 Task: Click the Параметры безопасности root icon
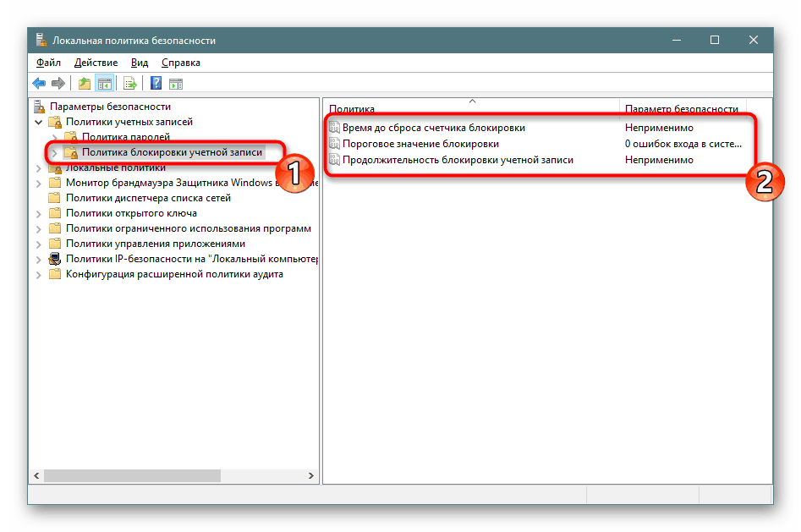point(40,107)
